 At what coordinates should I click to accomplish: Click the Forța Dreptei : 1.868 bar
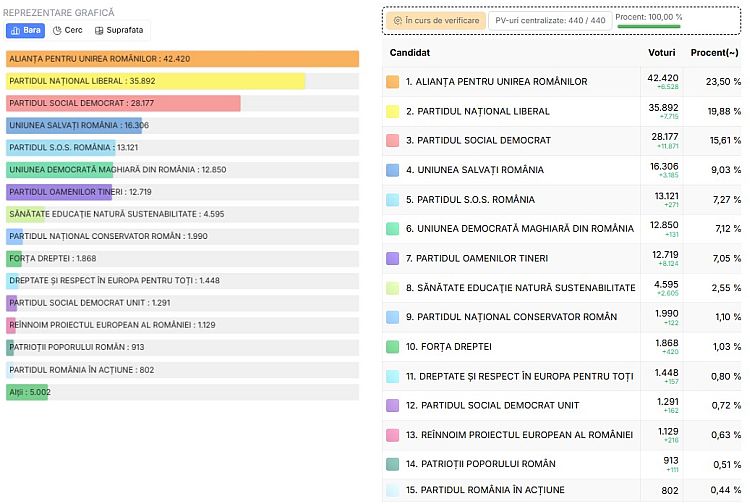click(14, 259)
